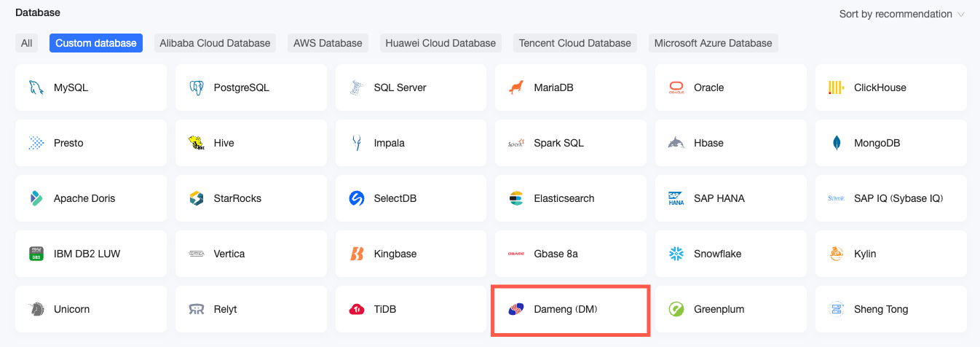
Task: Click the Oracle logo icon
Action: [676, 87]
